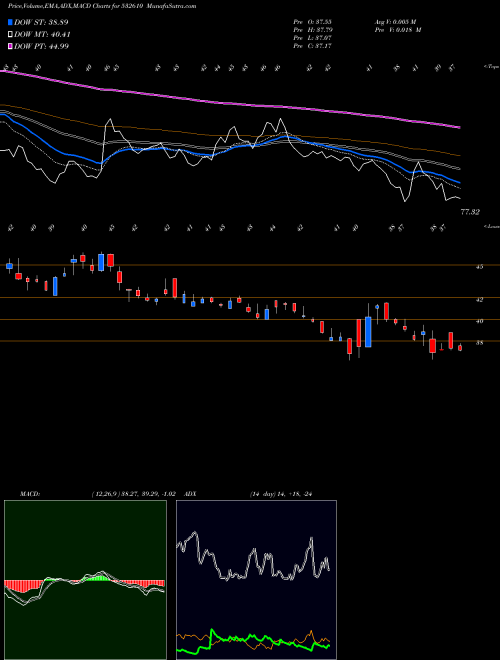Click the magenta DOW PT legend swatch
This screenshot has height=660, width=500.
pyautogui.click(x=10, y=46)
